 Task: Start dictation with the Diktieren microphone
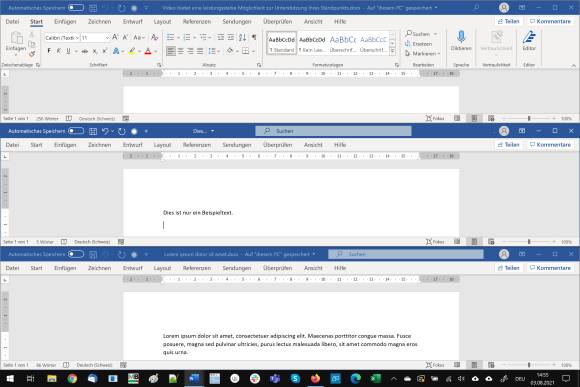461,41
